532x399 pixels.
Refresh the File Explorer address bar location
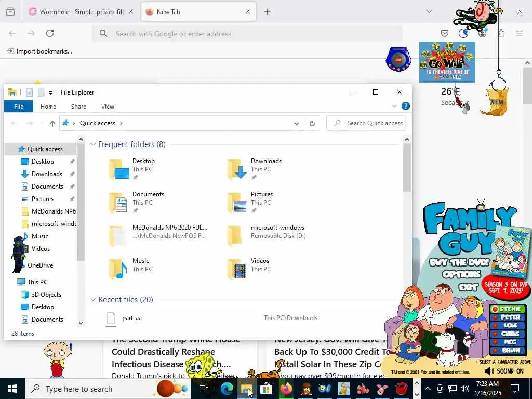point(312,123)
